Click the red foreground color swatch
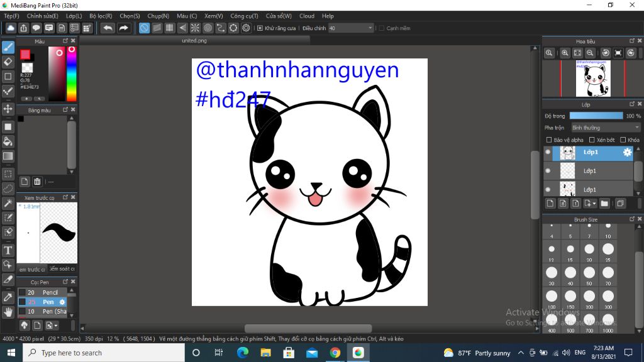Screen dimensions: 644x362 pos(25,54)
